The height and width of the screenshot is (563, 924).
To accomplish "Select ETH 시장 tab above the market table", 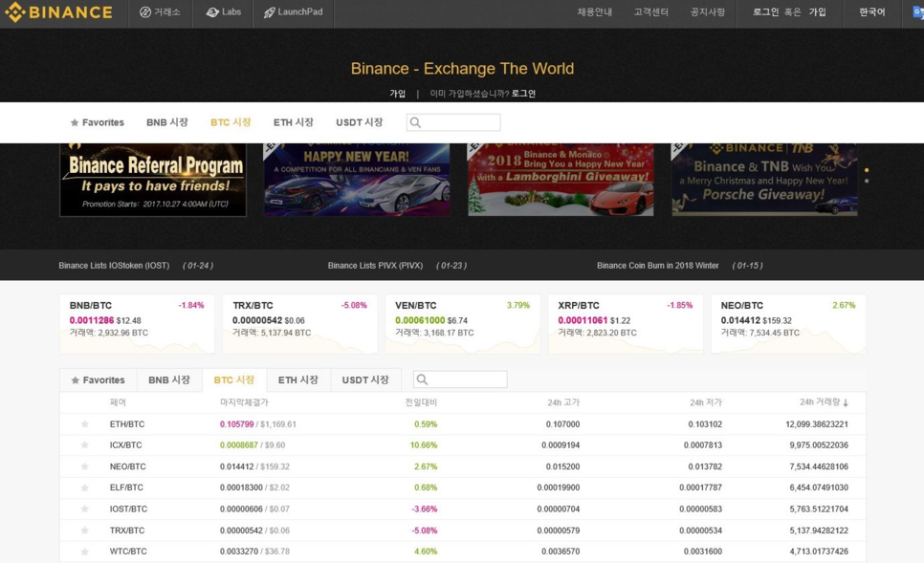I will [x=298, y=380].
